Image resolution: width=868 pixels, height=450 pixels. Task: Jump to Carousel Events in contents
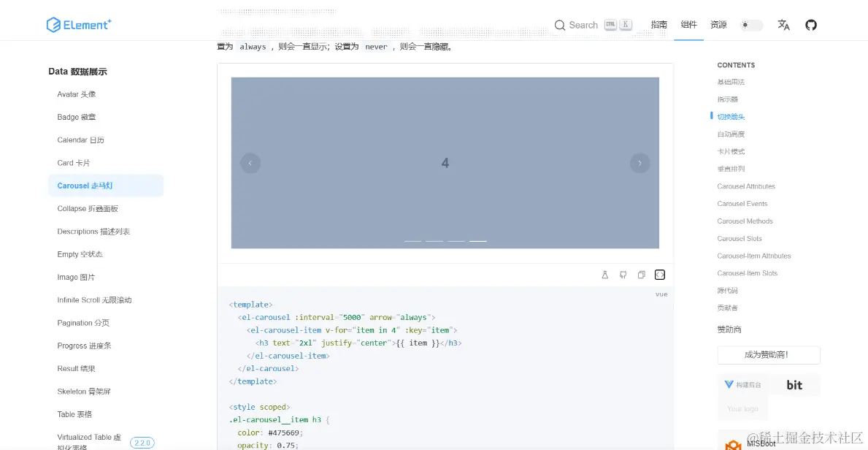point(742,203)
